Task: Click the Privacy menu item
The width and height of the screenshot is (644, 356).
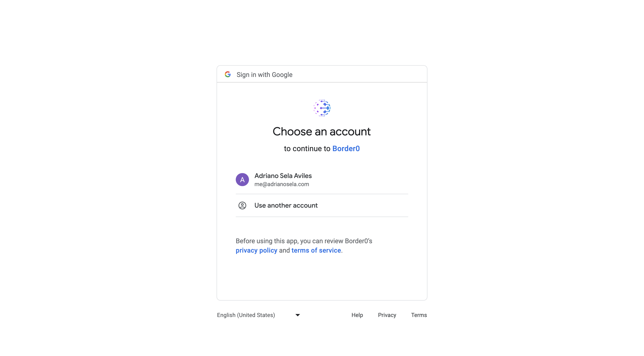Action: (x=387, y=315)
